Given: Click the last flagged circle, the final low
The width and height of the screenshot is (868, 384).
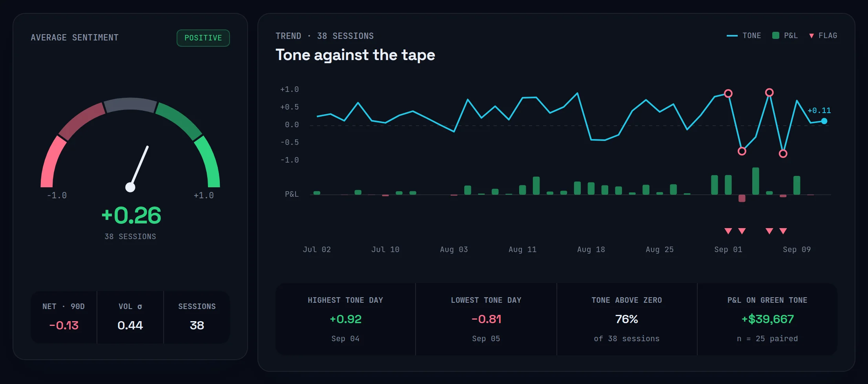Looking at the screenshot, I should tap(783, 154).
